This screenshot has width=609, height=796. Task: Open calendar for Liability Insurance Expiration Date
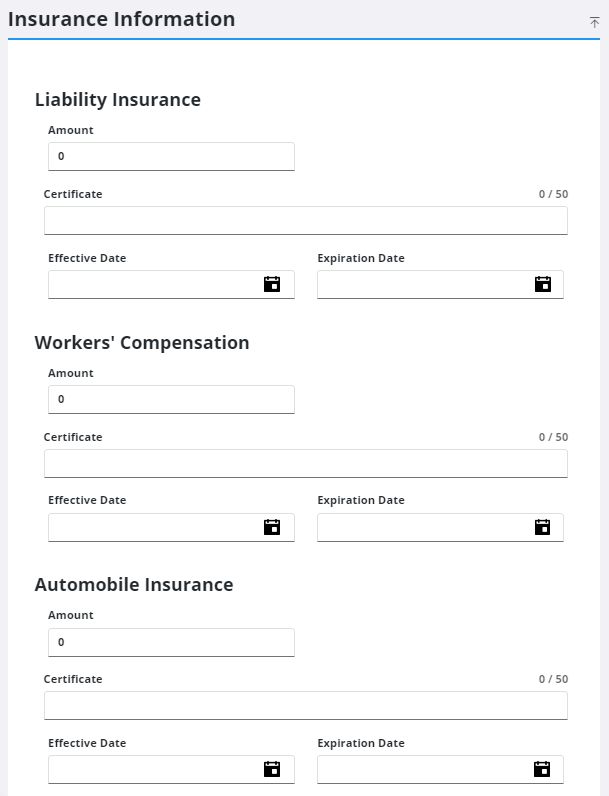543,284
